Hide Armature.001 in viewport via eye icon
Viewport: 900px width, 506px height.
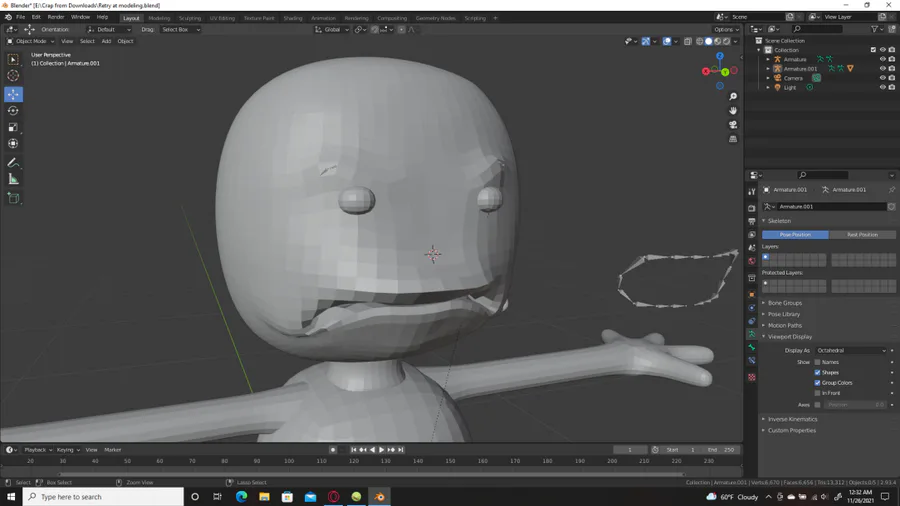coord(882,69)
